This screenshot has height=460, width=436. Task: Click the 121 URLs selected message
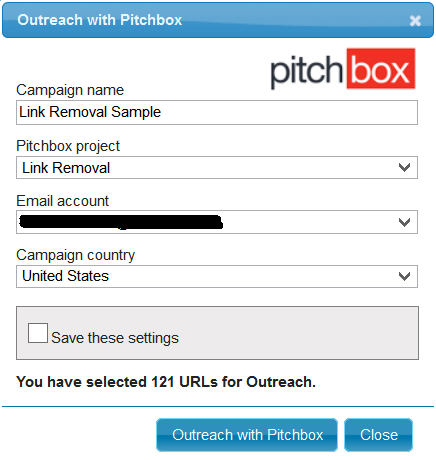coord(166,382)
